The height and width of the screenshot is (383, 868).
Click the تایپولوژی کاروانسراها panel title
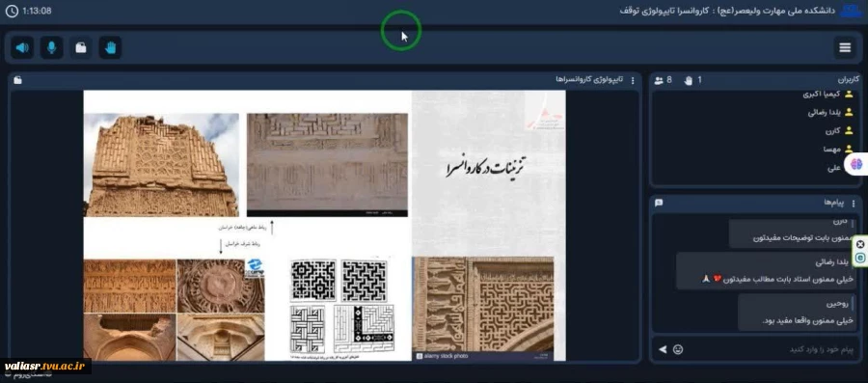pos(589,80)
